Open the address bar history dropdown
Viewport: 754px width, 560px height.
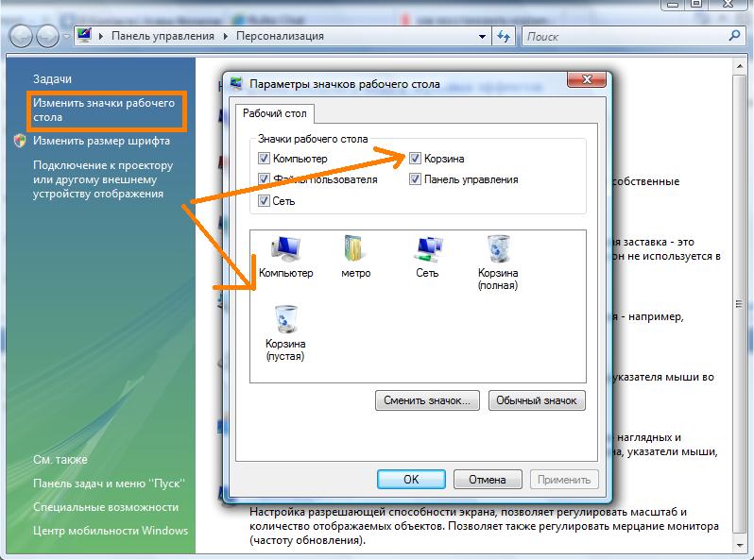coord(483,37)
